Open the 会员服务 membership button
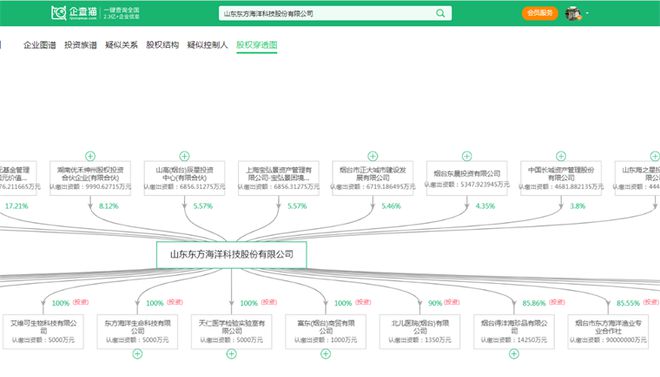This screenshot has width=660, height=377. 540,13
